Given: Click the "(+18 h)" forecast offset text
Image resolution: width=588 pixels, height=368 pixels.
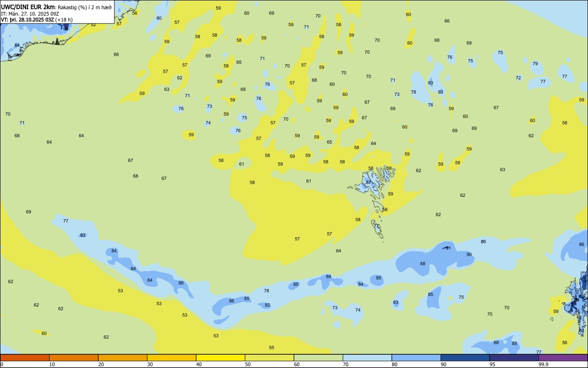Looking at the screenshot, I should pyautogui.click(x=63, y=20).
